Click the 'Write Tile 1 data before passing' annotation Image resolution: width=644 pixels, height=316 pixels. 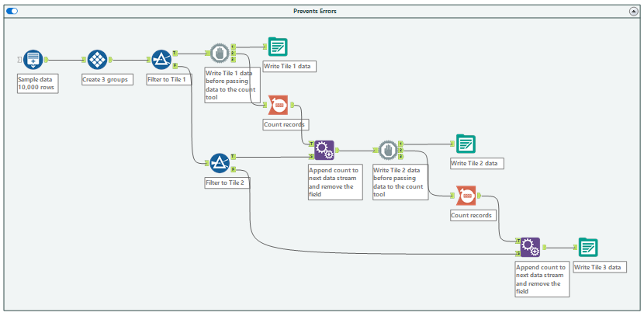(232, 85)
